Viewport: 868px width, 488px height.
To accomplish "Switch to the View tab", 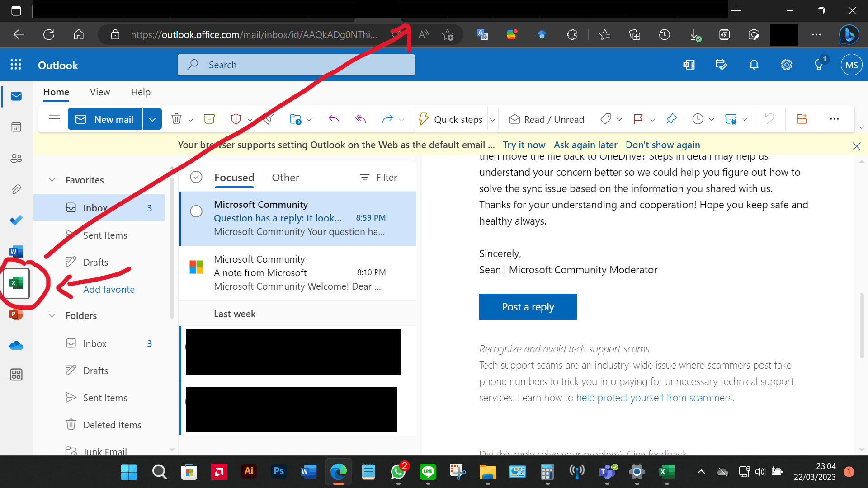I will point(99,92).
